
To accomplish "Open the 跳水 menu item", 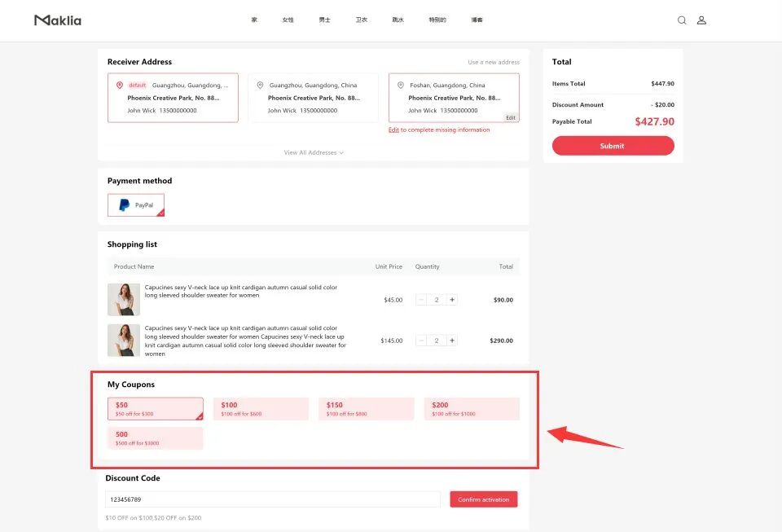I will (x=398, y=20).
